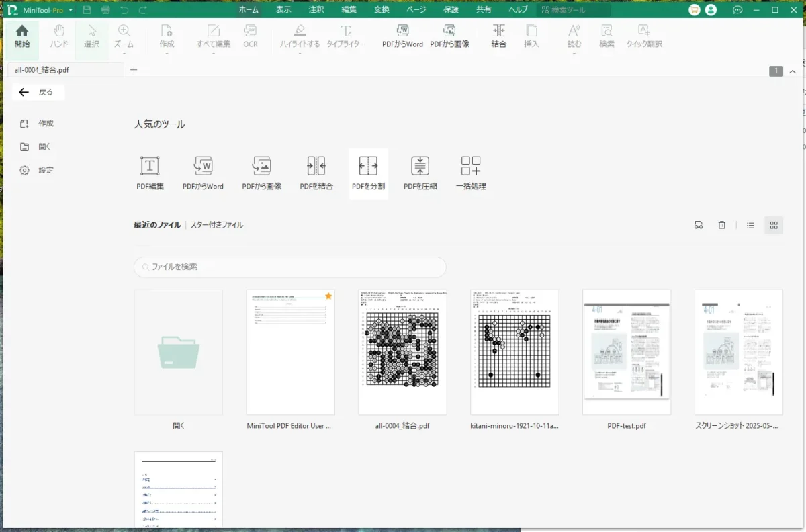This screenshot has height=532, width=806.
Task: Open the 注釈 menu tab
Action: point(316,10)
